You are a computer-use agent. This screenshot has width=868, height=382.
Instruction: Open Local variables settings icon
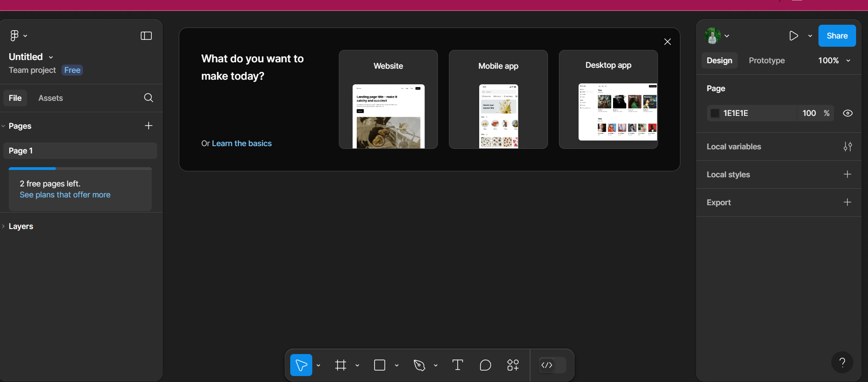point(848,147)
